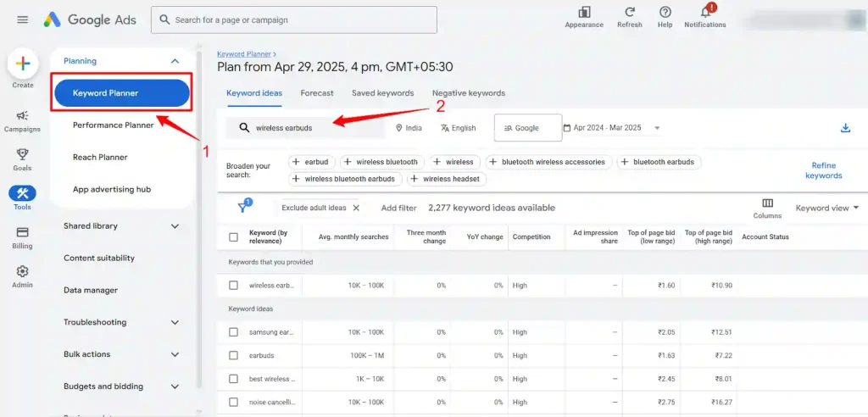Focus the page or campaign search box
This screenshot has width=868, height=417.
294,20
